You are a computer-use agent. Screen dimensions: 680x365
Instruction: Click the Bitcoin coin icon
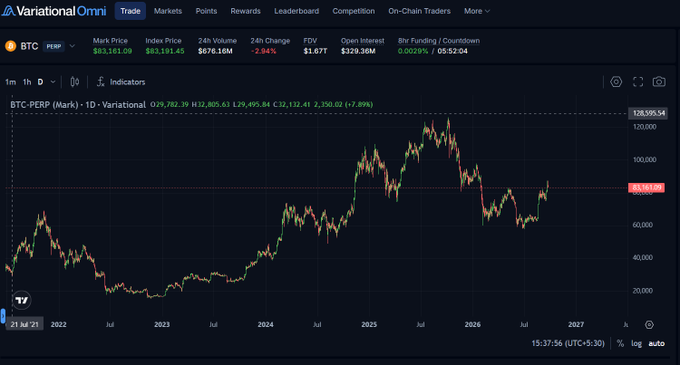[x=10, y=46]
